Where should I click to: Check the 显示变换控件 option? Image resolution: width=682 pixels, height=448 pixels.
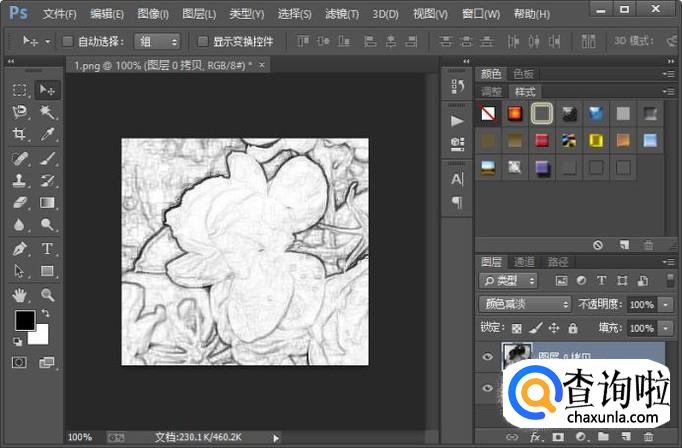[x=203, y=42]
